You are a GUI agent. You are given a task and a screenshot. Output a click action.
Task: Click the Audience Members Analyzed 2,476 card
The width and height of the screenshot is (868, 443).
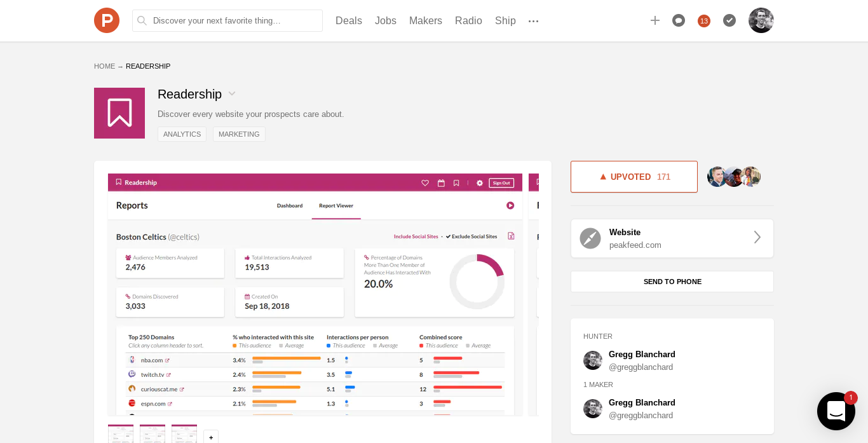(170, 263)
